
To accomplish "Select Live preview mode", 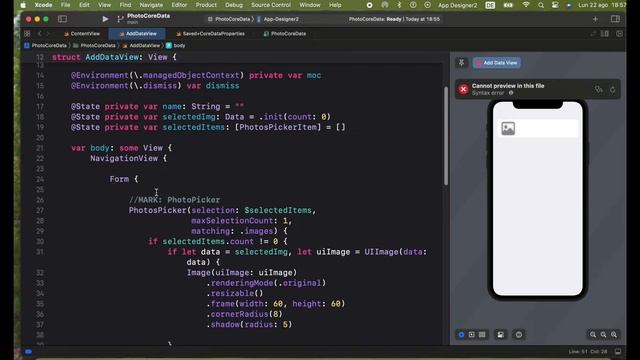I will tap(461, 335).
